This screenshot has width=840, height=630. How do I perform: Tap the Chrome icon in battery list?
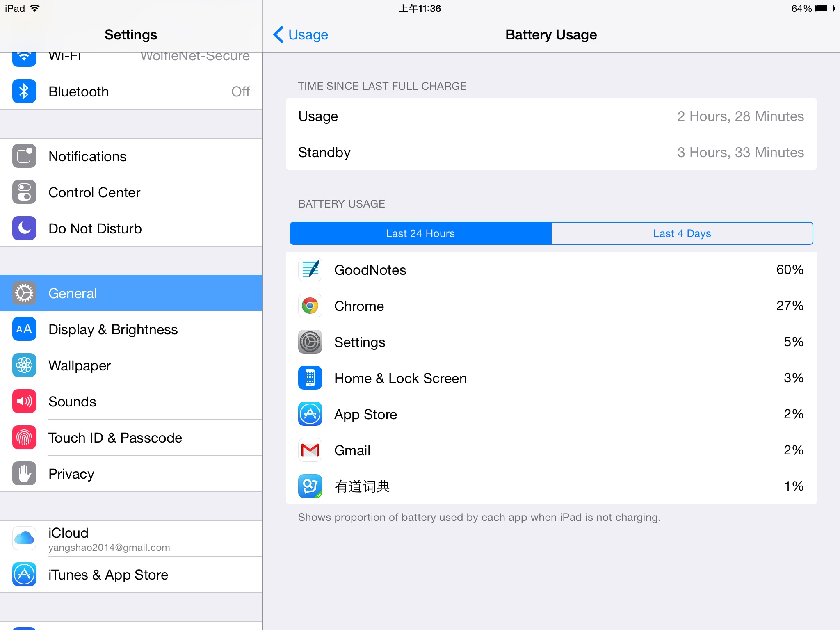click(x=310, y=306)
